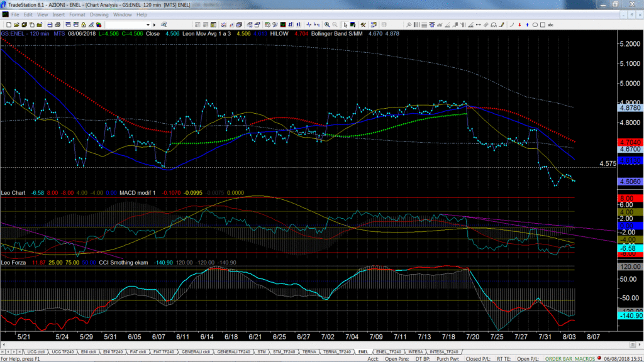644x362 pixels.
Task: Switch to the ENI TF240 tab
Action: click(113, 352)
